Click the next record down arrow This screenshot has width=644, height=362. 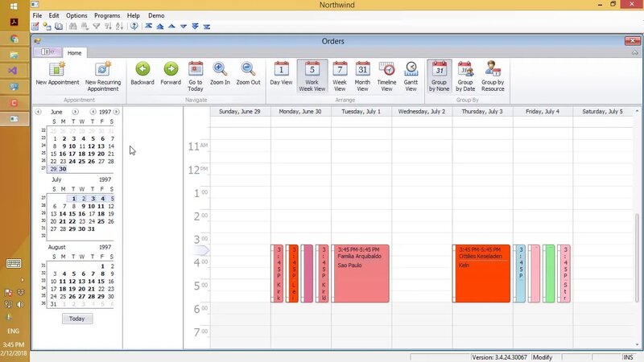tap(184, 27)
